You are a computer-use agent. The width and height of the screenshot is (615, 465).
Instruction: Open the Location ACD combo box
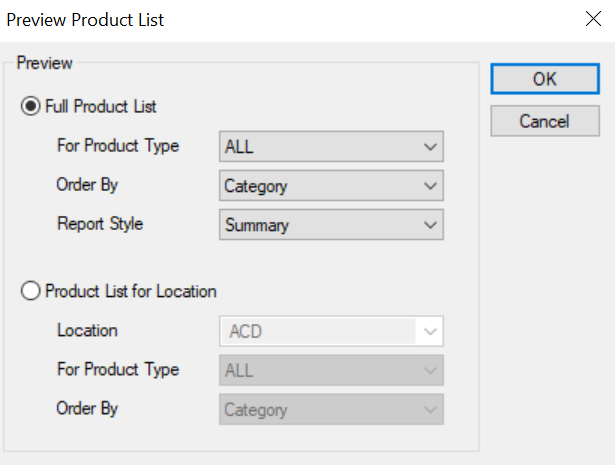tap(331, 331)
